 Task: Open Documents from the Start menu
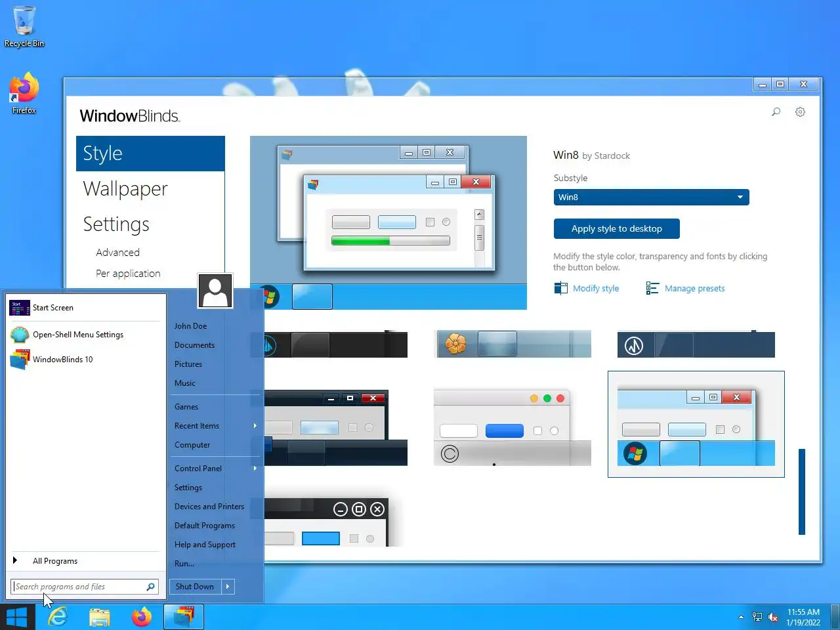[194, 345]
